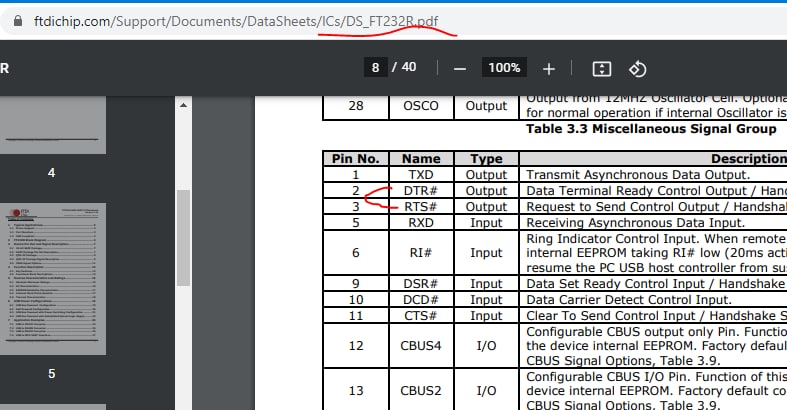Image resolution: width=787 pixels, height=410 pixels.
Task: Click the ftdichip.com URL in address bar
Action: (x=236, y=21)
